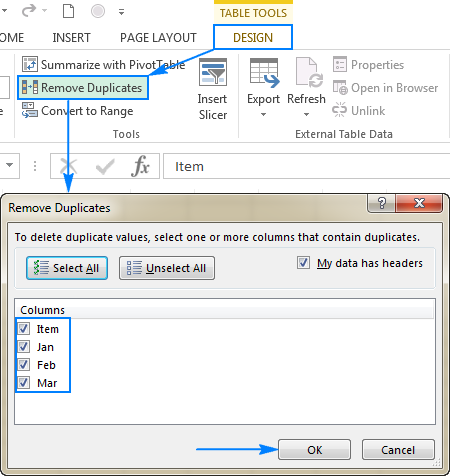Click the Insert Function fx icon
450x476 pixels.
pos(140,166)
